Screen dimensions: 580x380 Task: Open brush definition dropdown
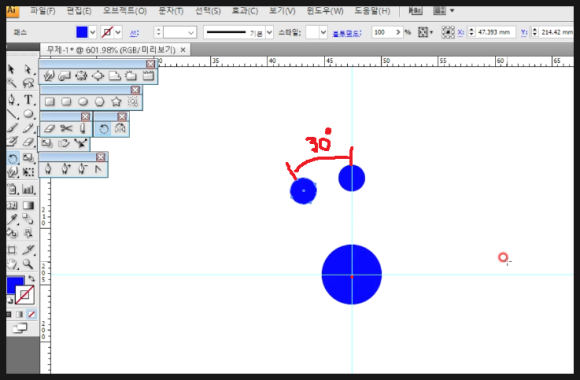(x=269, y=33)
